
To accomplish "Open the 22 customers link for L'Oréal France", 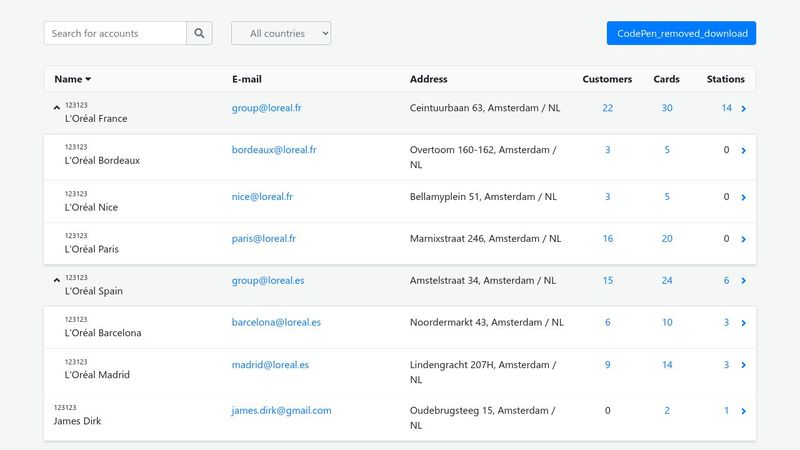I will [607, 108].
